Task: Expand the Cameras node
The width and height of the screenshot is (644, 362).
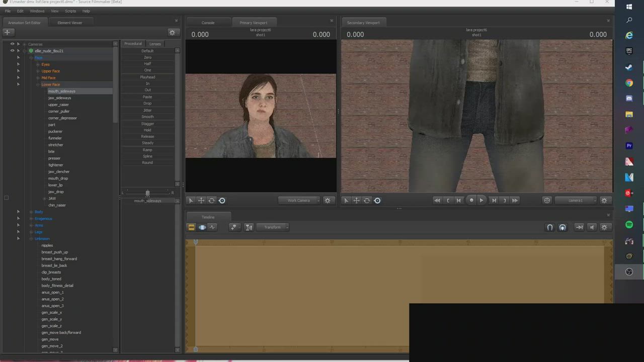Action: click(x=24, y=44)
